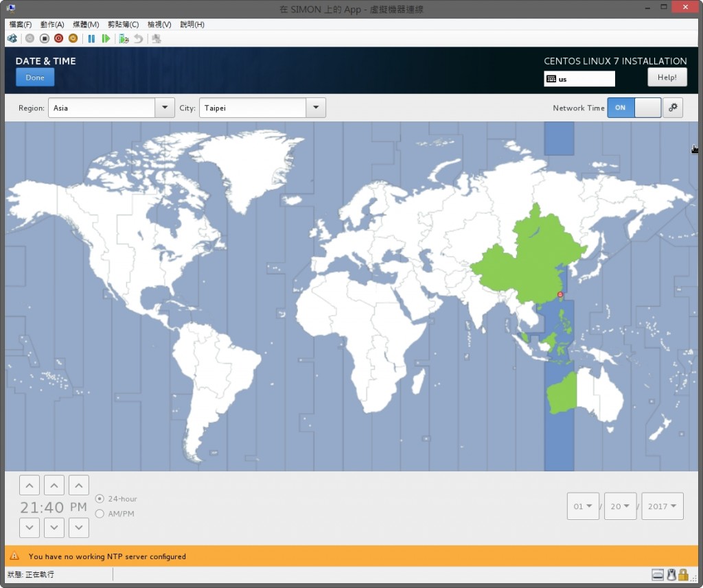Open Network Time settings gear

pos(673,108)
